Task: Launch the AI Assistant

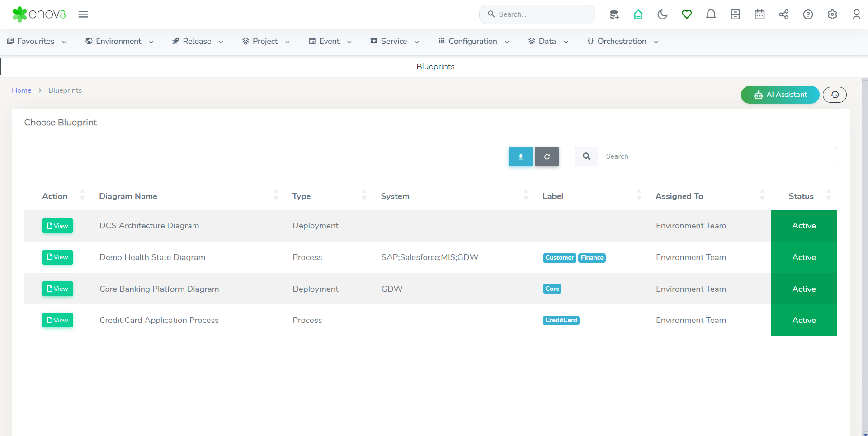Action: (x=780, y=95)
